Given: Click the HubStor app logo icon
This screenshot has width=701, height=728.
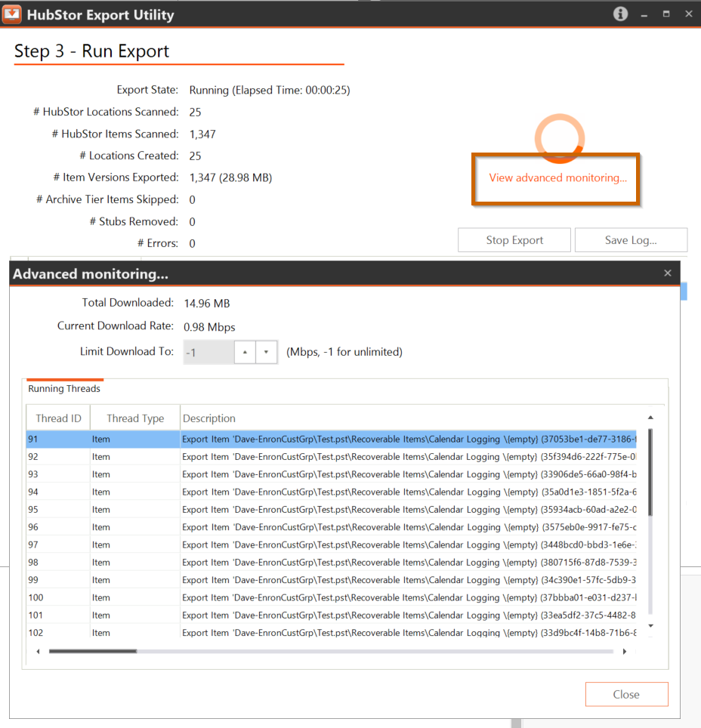Looking at the screenshot, I should tap(11, 14).
